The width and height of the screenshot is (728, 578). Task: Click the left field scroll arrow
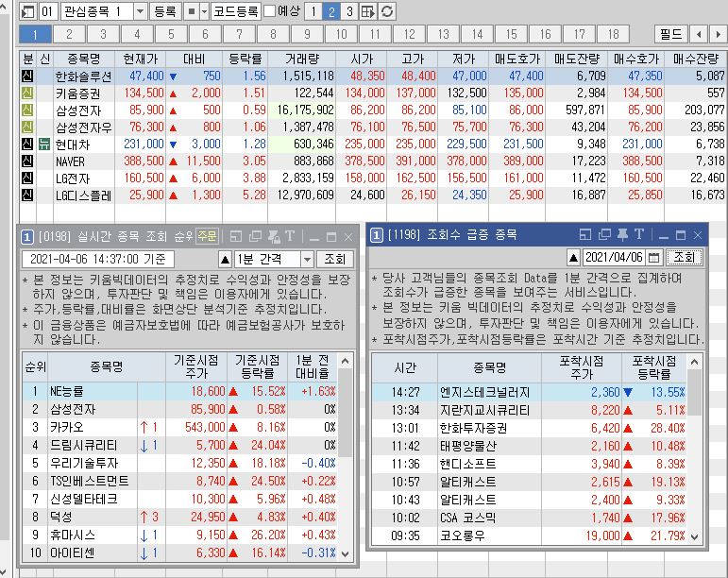[699, 34]
